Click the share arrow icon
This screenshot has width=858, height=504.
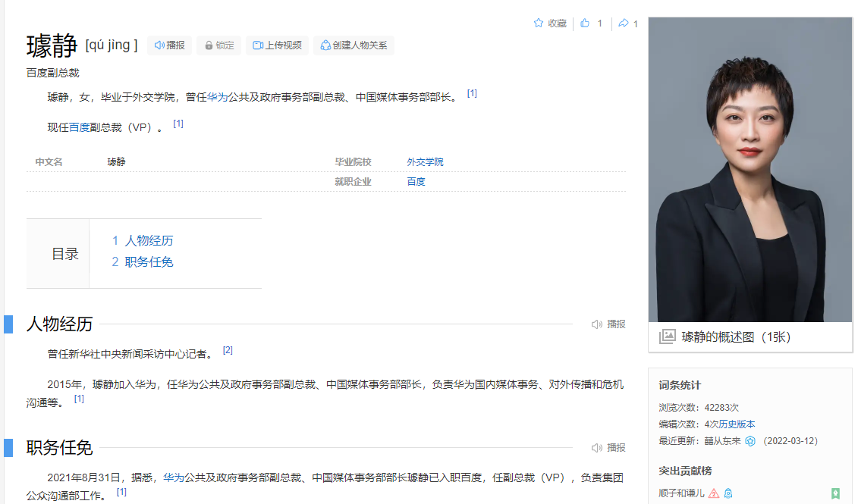[x=624, y=23]
